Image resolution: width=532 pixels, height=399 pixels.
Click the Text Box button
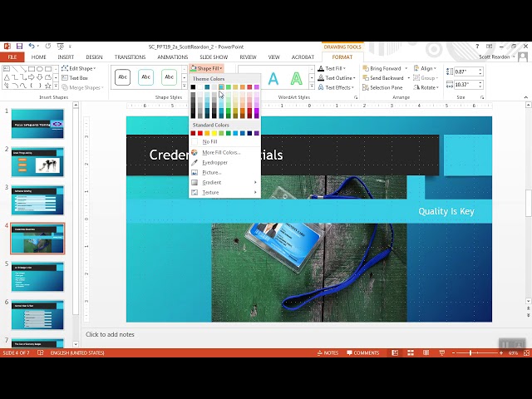coord(75,78)
